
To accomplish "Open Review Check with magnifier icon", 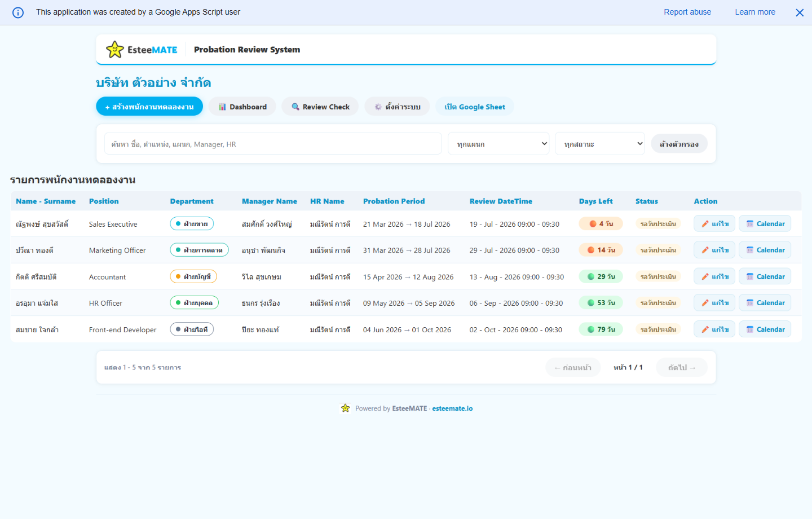I will pos(320,107).
